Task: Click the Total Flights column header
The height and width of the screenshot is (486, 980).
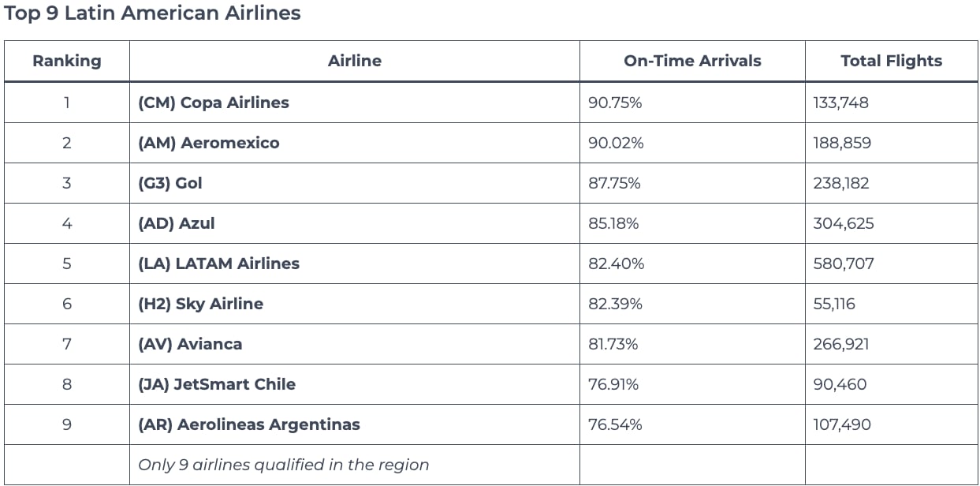Action: [891, 61]
